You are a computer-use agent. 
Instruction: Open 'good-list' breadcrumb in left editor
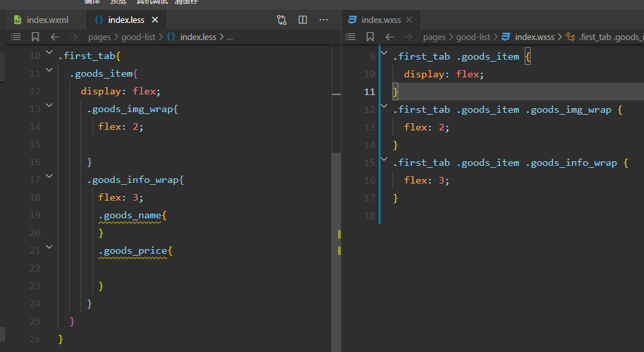coord(138,37)
